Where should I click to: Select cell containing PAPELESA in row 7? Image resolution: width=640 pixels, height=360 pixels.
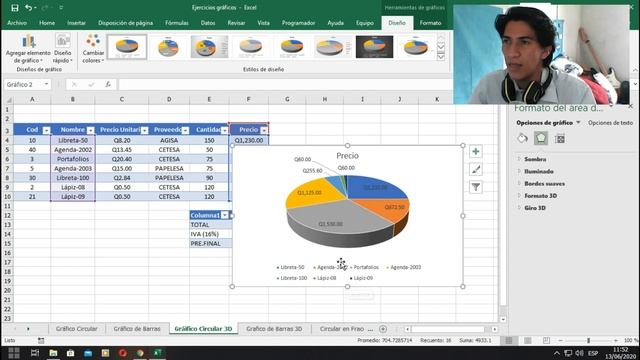pyautogui.click(x=169, y=168)
